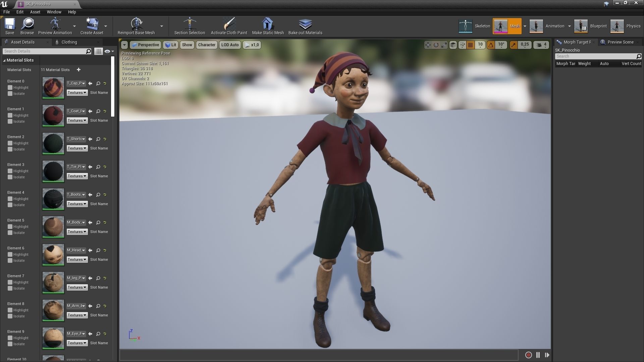Click record button in animation bar

click(528, 355)
